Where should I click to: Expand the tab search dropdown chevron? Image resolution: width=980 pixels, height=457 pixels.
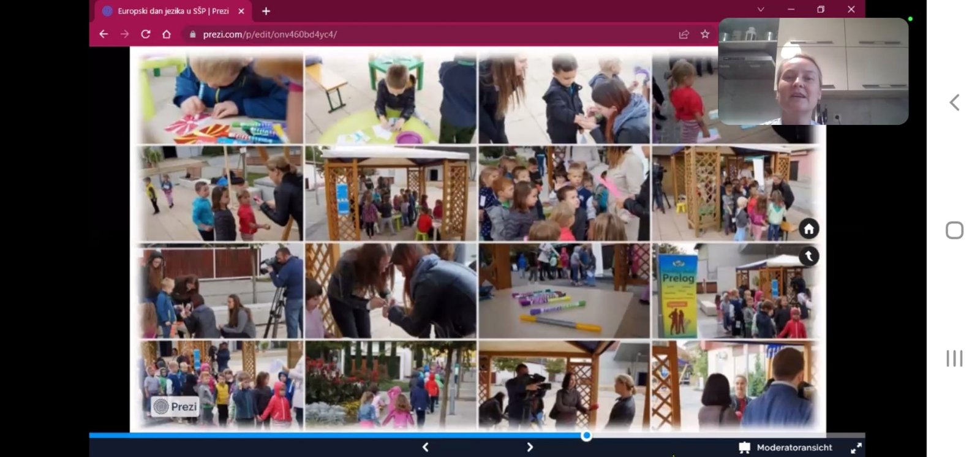coord(761,10)
